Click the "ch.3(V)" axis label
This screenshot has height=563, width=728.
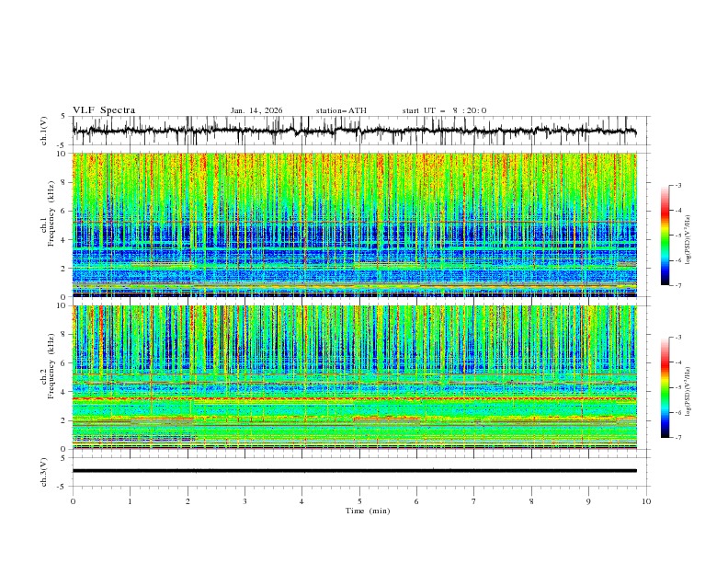point(44,472)
